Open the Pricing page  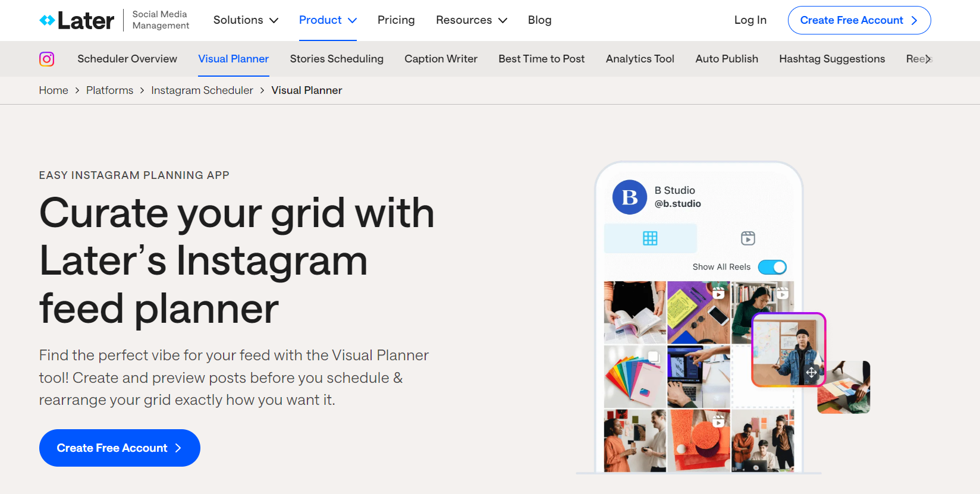click(396, 20)
